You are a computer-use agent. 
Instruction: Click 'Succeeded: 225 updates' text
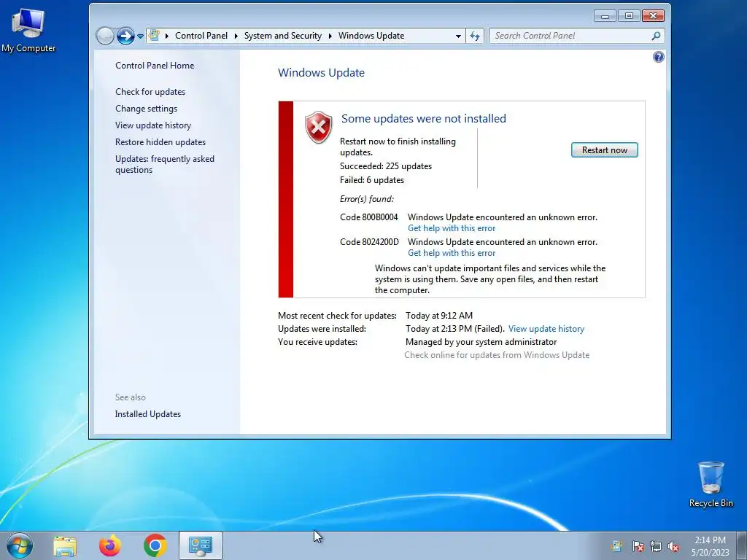point(386,166)
